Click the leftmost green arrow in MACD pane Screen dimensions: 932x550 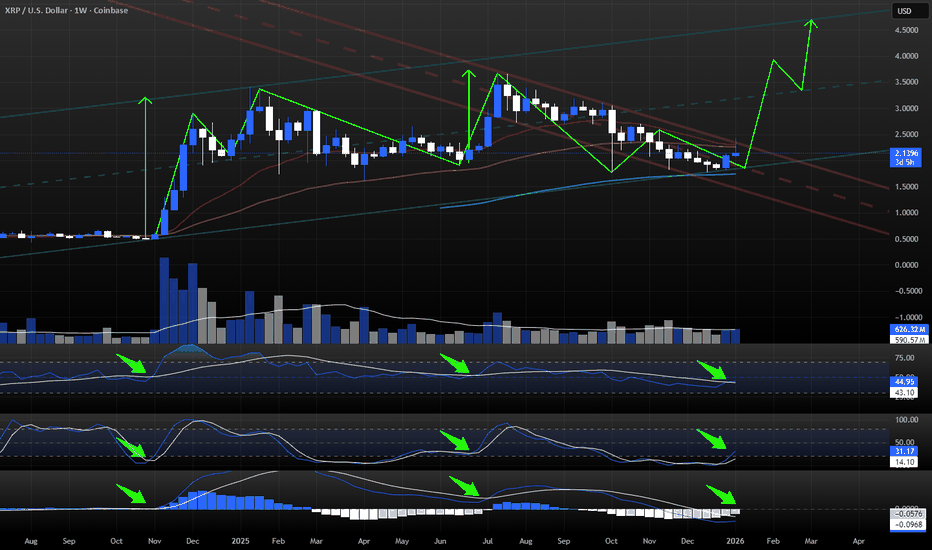[133, 494]
